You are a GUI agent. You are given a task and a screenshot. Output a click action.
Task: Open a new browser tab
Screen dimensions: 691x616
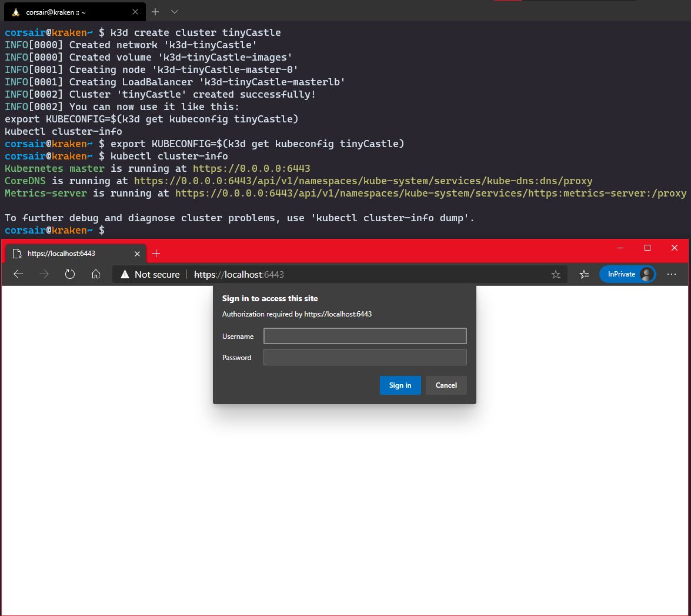(156, 254)
